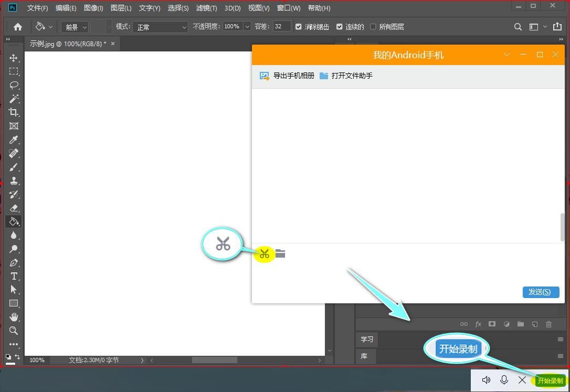Click 开始录制 to start recording
This screenshot has width=570, height=392.
pos(550,380)
